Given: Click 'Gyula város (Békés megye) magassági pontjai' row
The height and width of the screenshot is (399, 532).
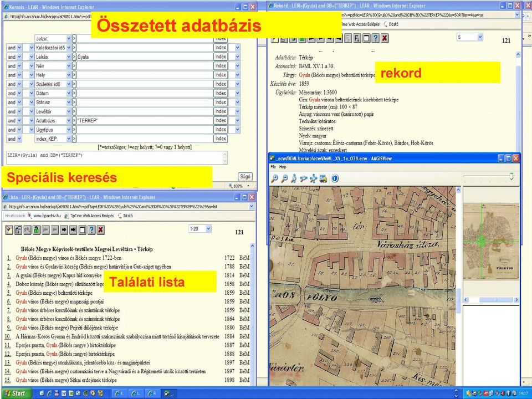Looking at the screenshot, I should pyautogui.click(x=60, y=301).
